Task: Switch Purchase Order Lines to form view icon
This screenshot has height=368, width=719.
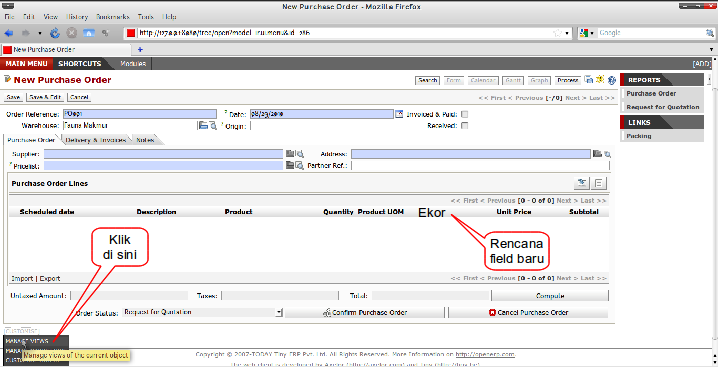Action: [598, 183]
